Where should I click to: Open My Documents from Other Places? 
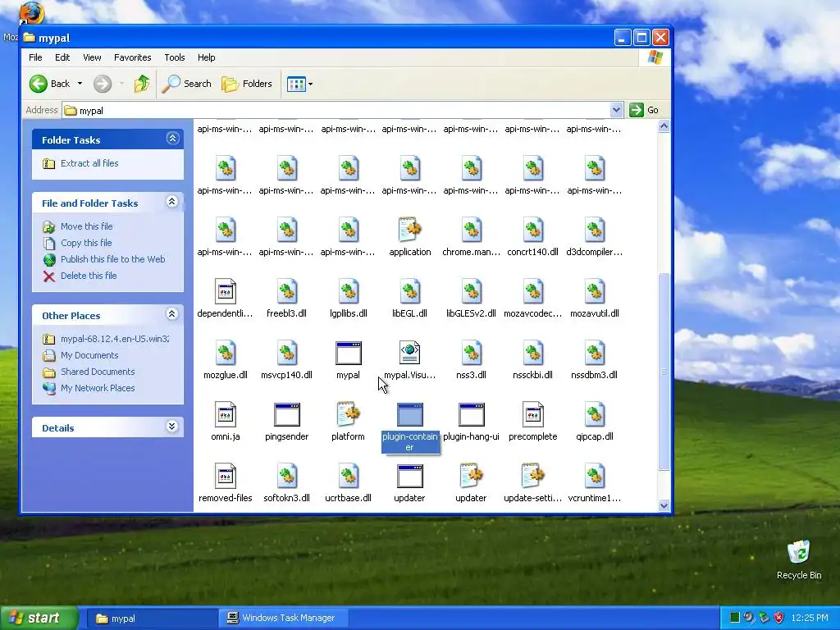[x=89, y=355]
